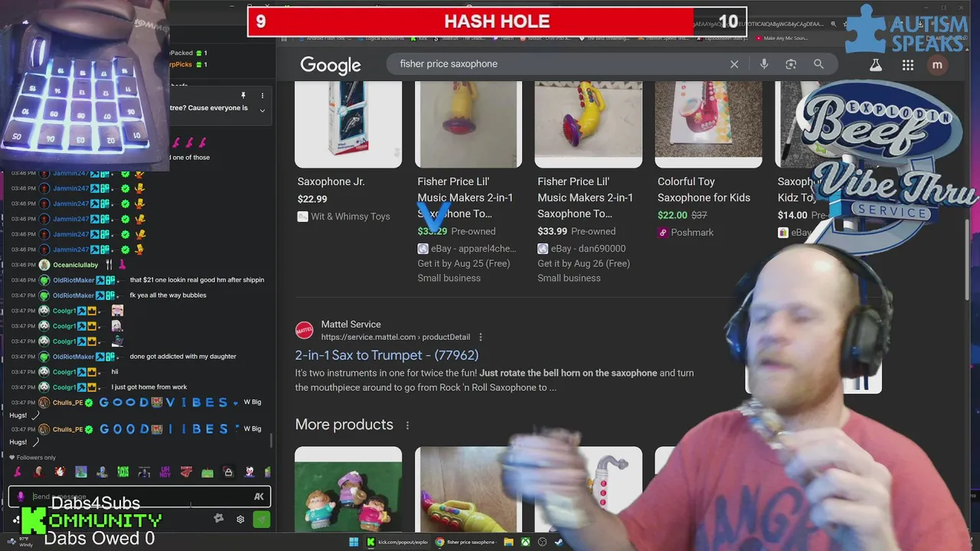
Task: Open the Mattel Service result options menu
Action: 481,337
